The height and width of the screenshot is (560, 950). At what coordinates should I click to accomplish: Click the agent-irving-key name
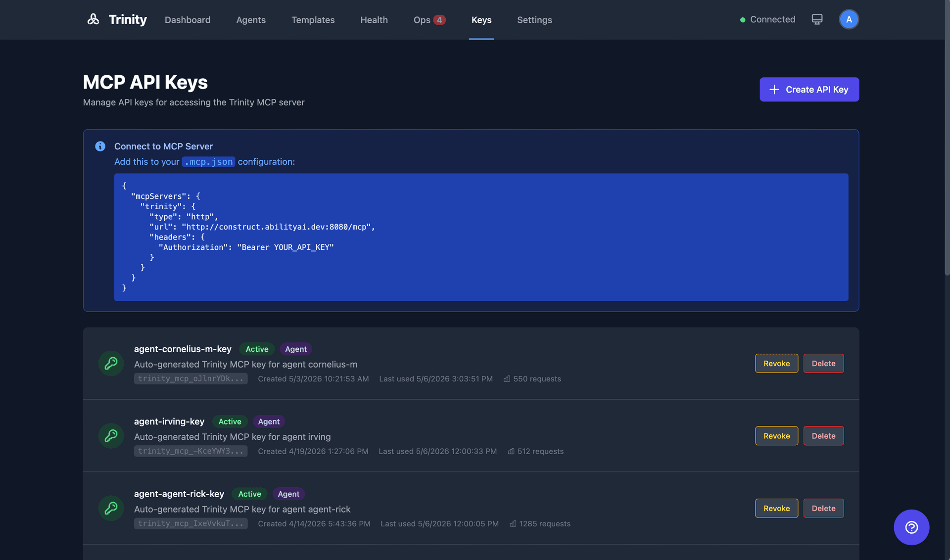pos(169,421)
